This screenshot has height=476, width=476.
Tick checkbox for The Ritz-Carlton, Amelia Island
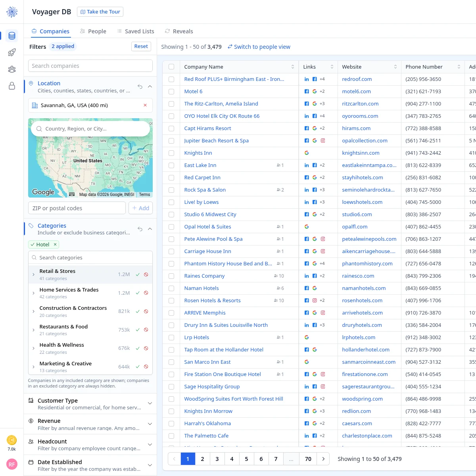coord(171,104)
